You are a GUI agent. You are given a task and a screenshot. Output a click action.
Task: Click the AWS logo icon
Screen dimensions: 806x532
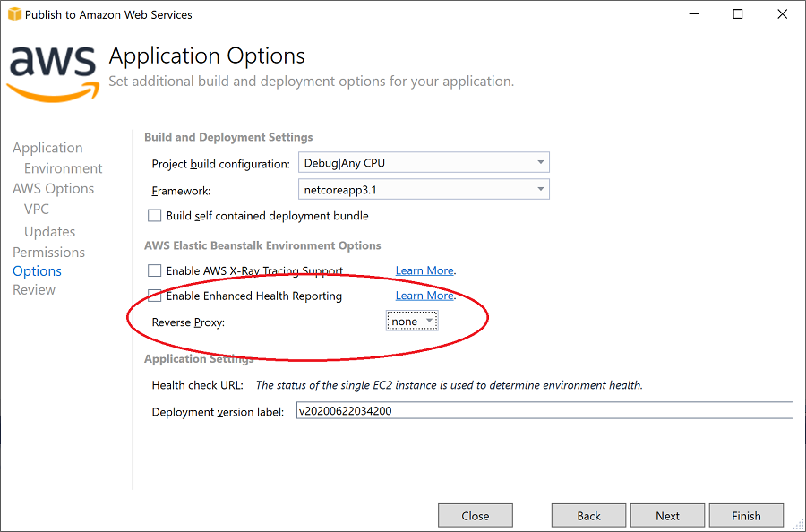pos(52,70)
